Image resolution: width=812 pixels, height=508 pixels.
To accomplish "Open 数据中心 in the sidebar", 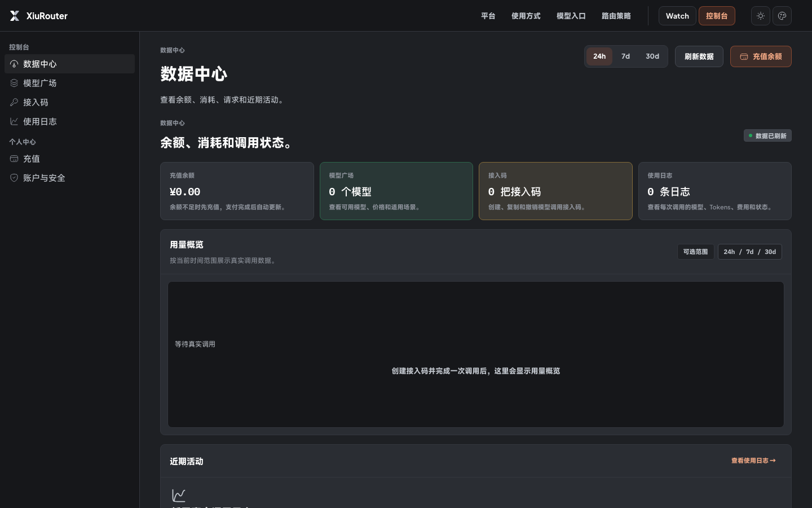I will [x=69, y=64].
